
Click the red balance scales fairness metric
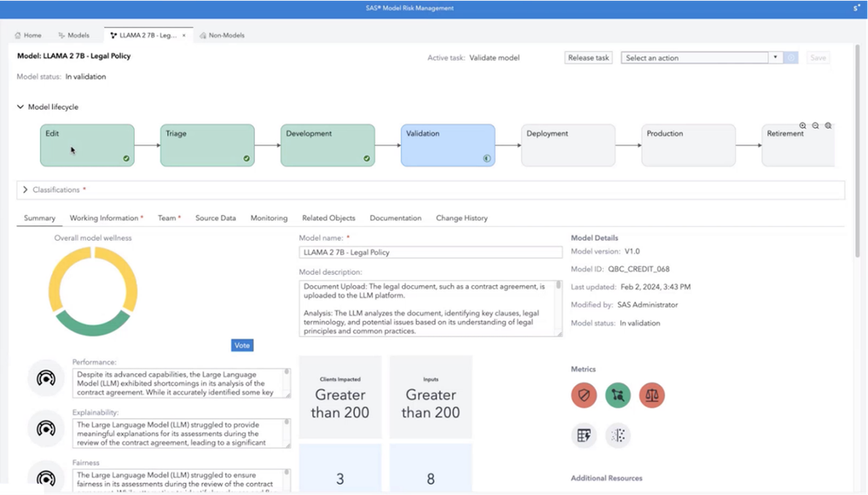coord(652,395)
